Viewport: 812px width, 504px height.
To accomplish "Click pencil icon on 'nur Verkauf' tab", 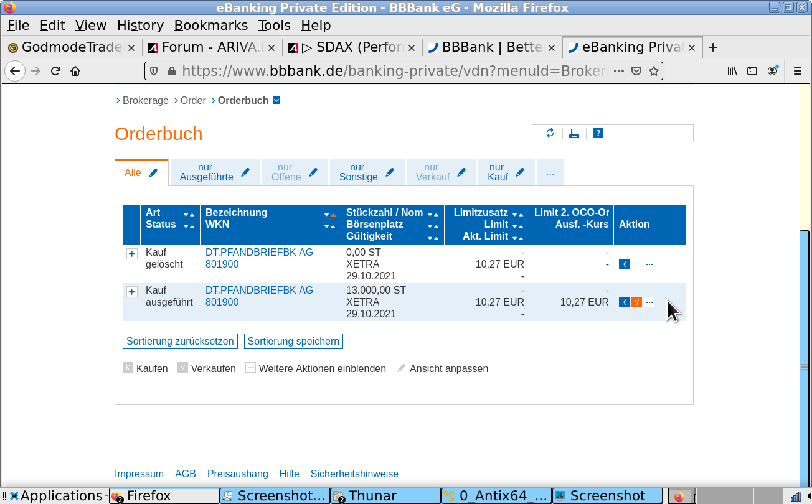I will tap(461, 172).
